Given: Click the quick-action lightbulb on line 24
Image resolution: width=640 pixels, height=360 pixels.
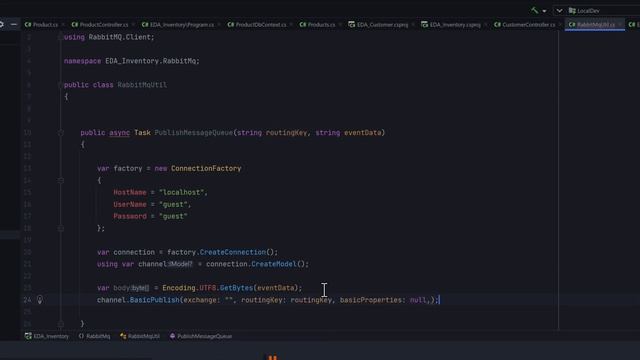Looking at the screenshot, I should point(40,300).
